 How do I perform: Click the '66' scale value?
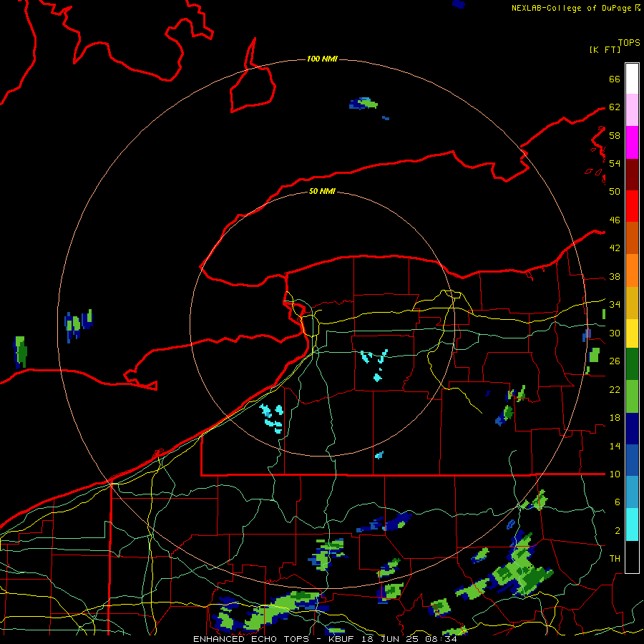coord(615,79)
